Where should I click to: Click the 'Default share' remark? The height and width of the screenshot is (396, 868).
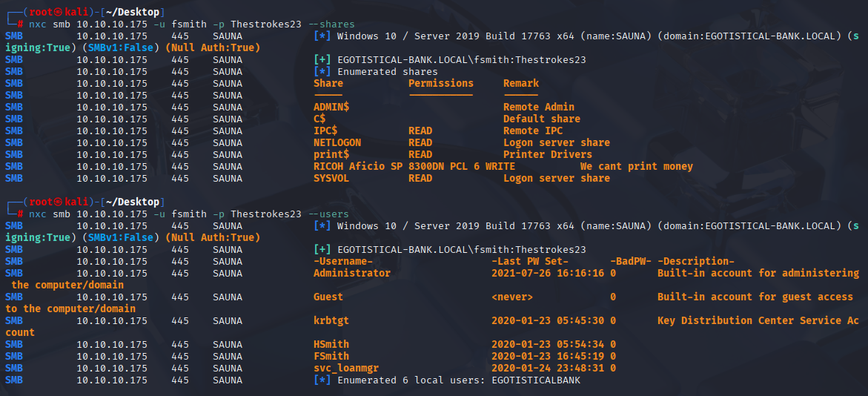tap(541, 119)
